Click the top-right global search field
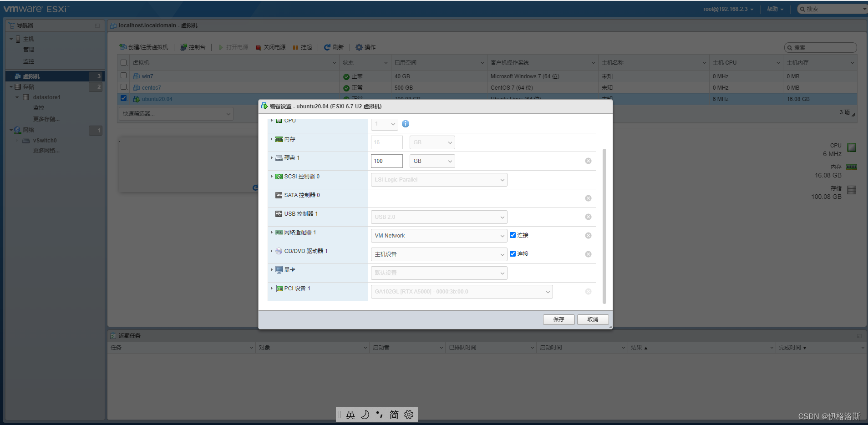The image size is (868, 425). click(833, 9)
